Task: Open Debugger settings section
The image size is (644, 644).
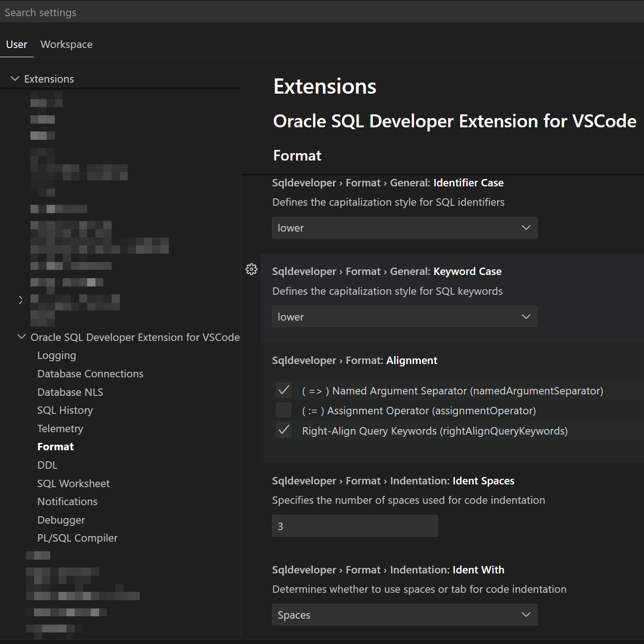Action: pyautogui.click(x=61, y=520)
